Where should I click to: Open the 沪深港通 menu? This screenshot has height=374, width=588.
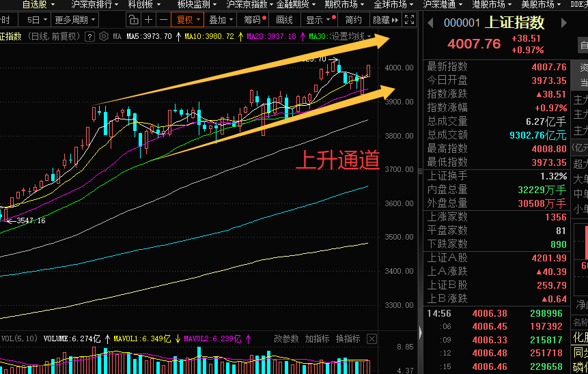point(443,5)
